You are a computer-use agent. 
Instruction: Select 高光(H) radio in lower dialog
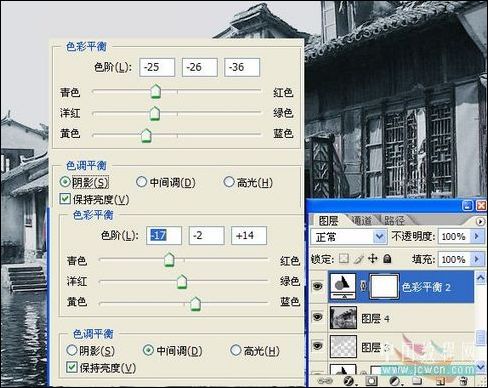235,350
